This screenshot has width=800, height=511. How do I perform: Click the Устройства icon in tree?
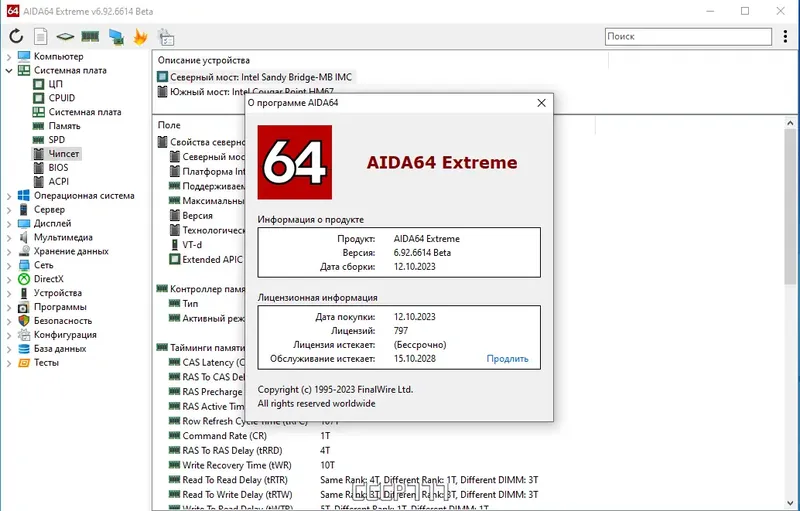(x=24, y=293)
